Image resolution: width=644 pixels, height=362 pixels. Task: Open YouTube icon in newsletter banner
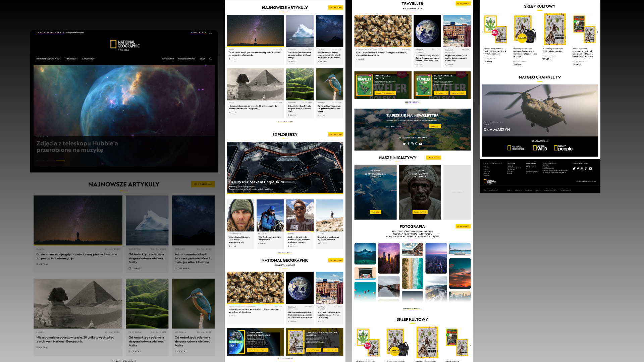(421, 144)
